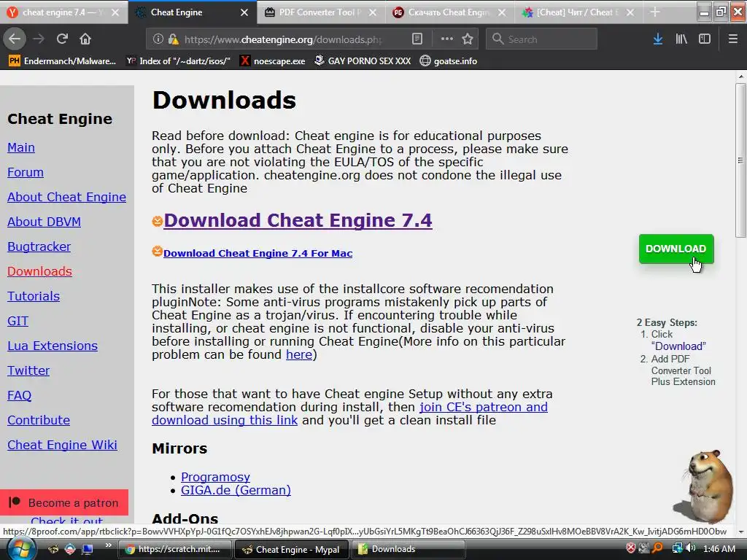This screenshot has width=747, height=560.
Task: Click Download Cheat Engine 7.4 For Mac
Action: coord(258,253)
